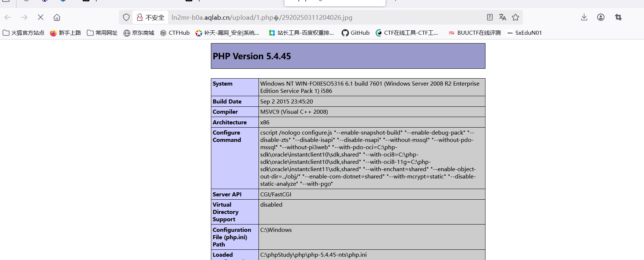644x260 pixels.
Task: Click the Build Date label
Action: pyautogui.click(x=227, y=102)
